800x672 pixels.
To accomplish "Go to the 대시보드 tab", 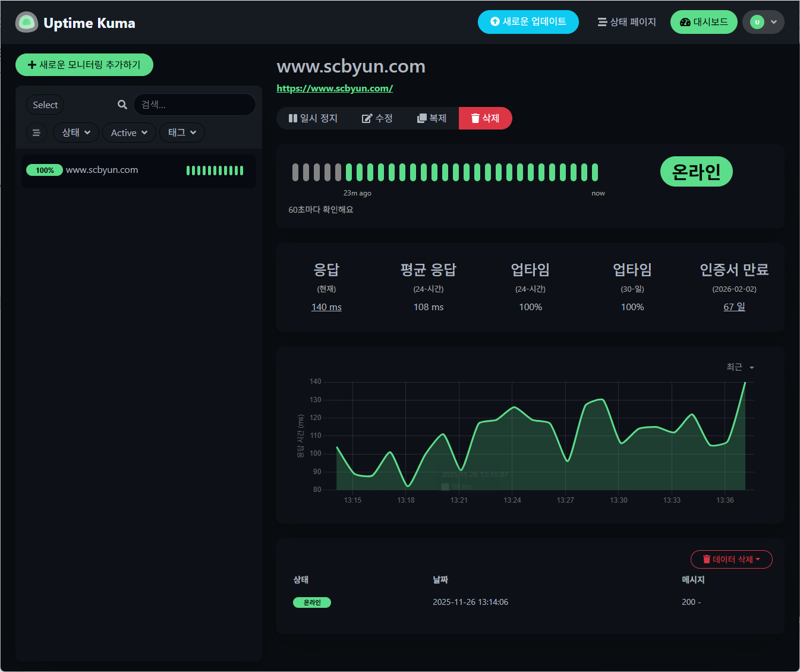I will click(x=704, y=22).
